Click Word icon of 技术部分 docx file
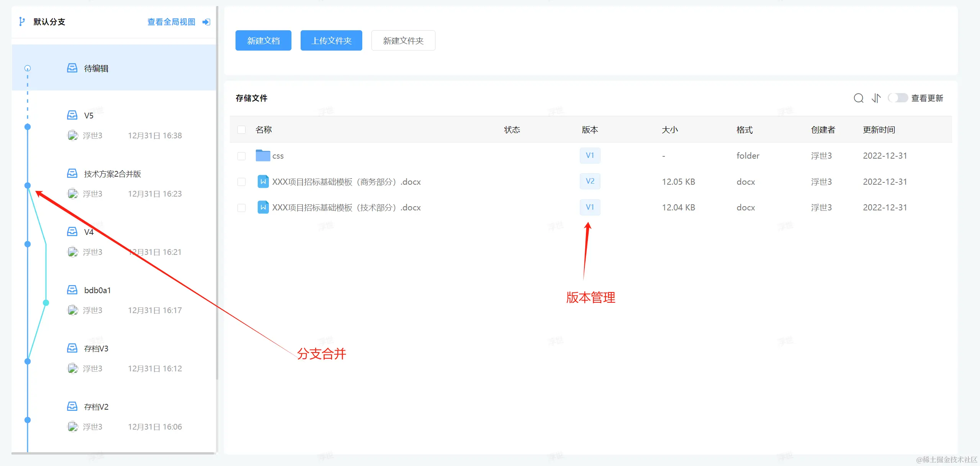This screenshot has height=466, width=980. [263, 207]
